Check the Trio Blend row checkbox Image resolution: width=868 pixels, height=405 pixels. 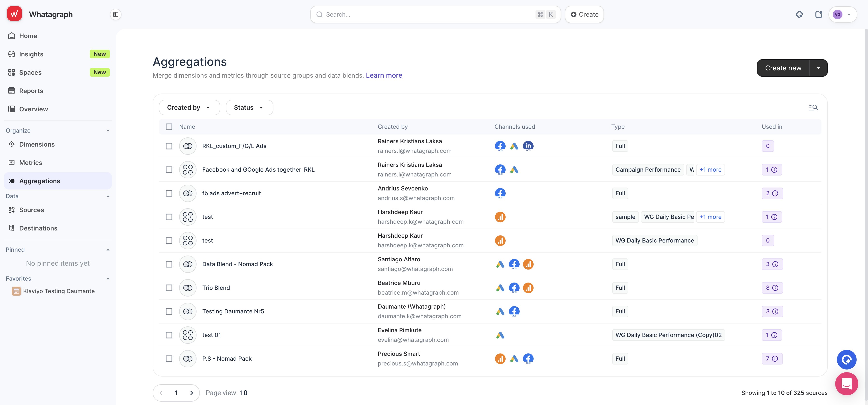click(x=169, y=288)
